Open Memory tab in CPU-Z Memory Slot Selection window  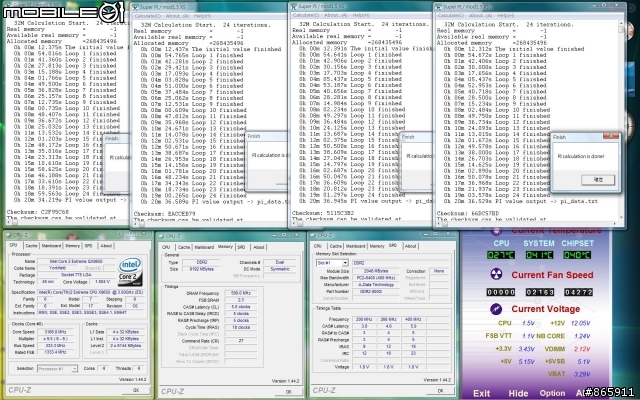click(x=377, y=246)
